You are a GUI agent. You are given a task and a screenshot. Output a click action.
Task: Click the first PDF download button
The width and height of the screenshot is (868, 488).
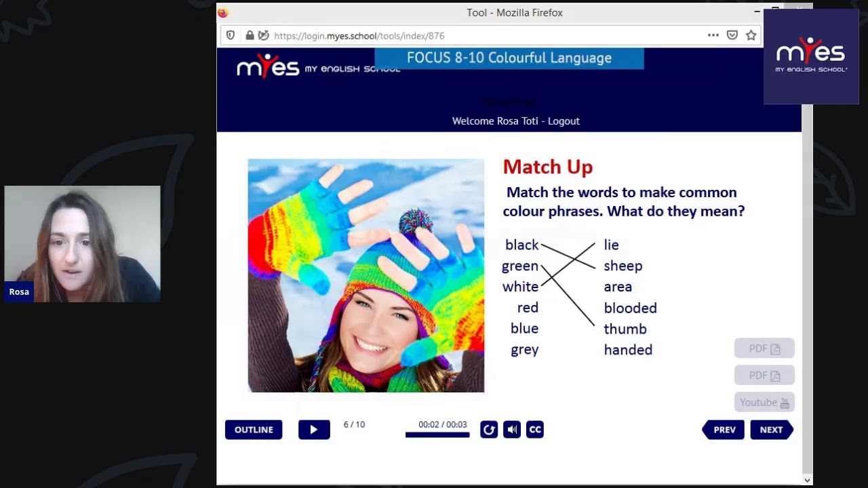pos(764,348)
